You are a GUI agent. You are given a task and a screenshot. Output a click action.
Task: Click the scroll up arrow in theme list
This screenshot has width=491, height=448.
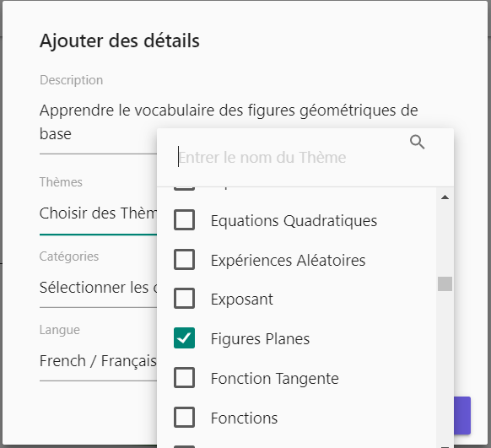[445, 197]
